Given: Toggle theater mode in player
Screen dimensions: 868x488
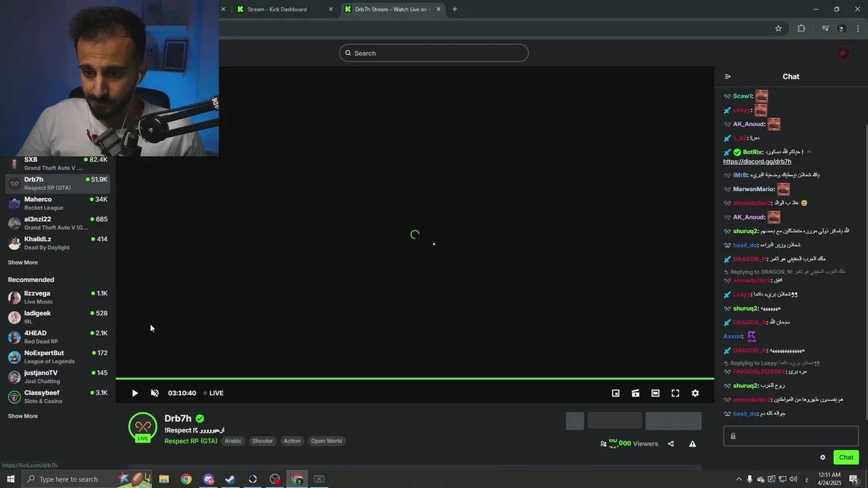Looking at the screenshot, I should 655,393.
